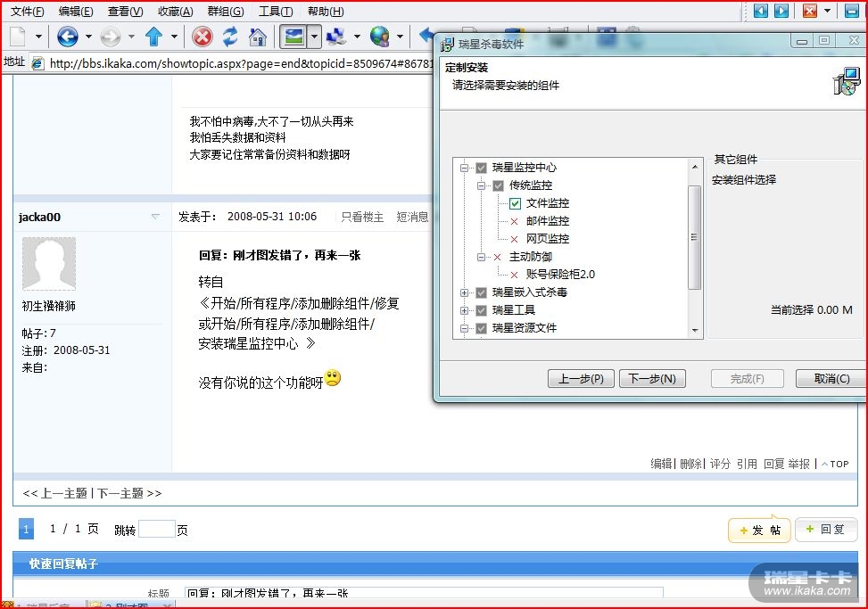Image resolution: width=868 pixels, height=609 pixels.
Task: Click the 引用 quote link
Action: [747, 464]
